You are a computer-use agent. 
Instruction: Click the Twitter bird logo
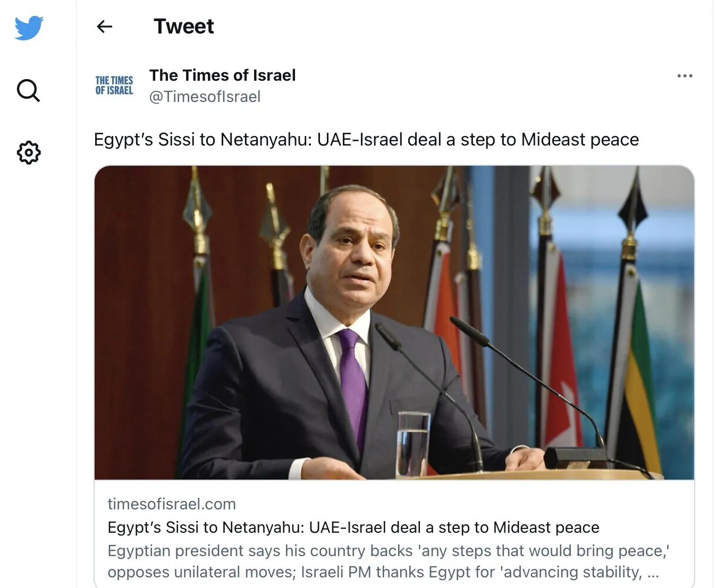click(29, 28)
